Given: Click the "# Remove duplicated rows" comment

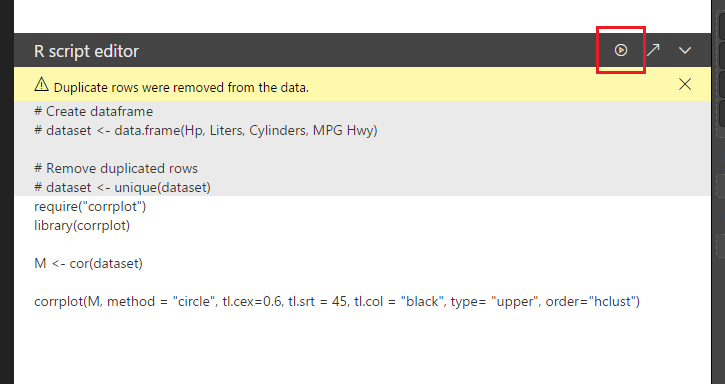Looking at the screenshot, I should 116,168.
